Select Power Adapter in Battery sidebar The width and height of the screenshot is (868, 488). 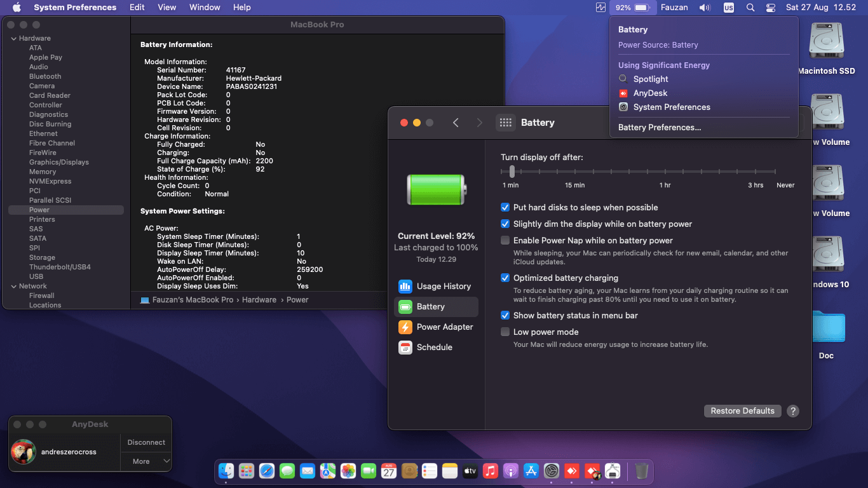pyautogui.click(x=436, y=327)
